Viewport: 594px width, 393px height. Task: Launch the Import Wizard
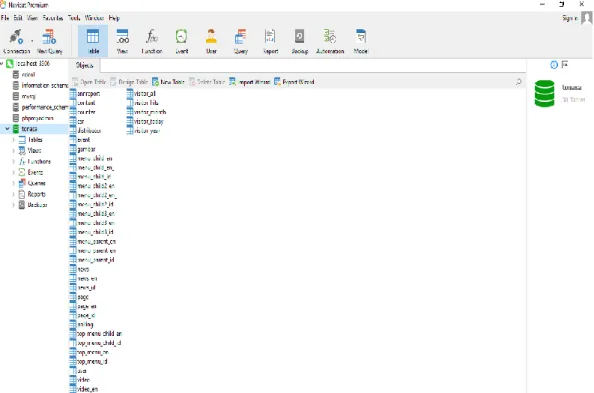pos(250,81)
